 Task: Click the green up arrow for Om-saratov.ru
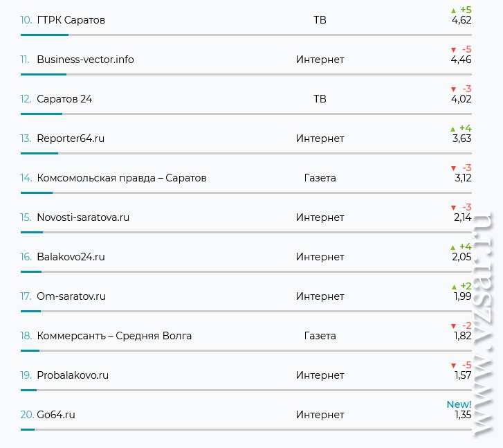(x=454, y=287)
